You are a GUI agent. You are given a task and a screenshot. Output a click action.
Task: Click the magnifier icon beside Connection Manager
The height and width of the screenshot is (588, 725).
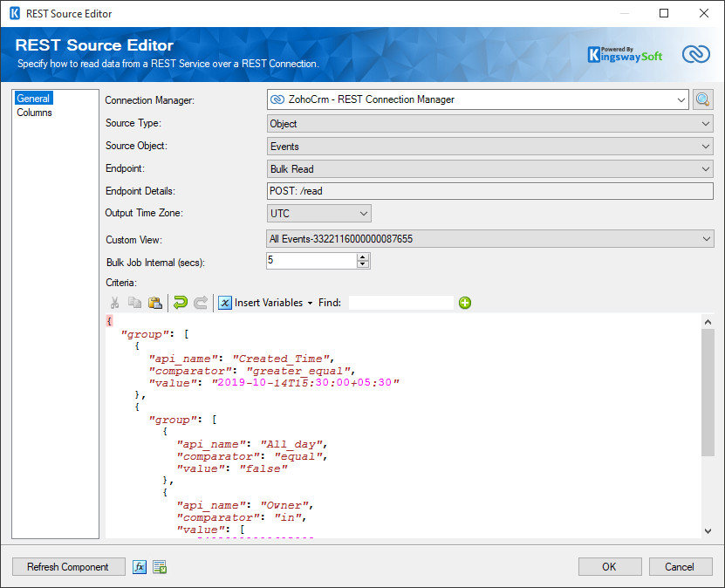point(703,99)
